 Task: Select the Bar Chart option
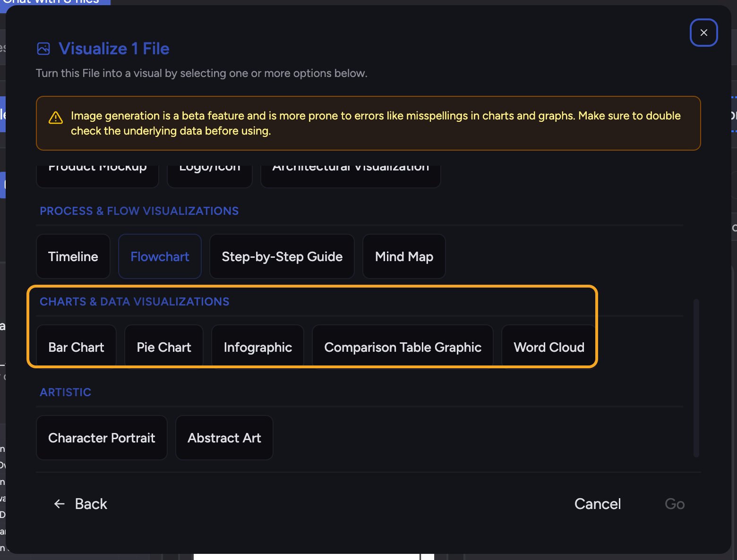[76, 346]
